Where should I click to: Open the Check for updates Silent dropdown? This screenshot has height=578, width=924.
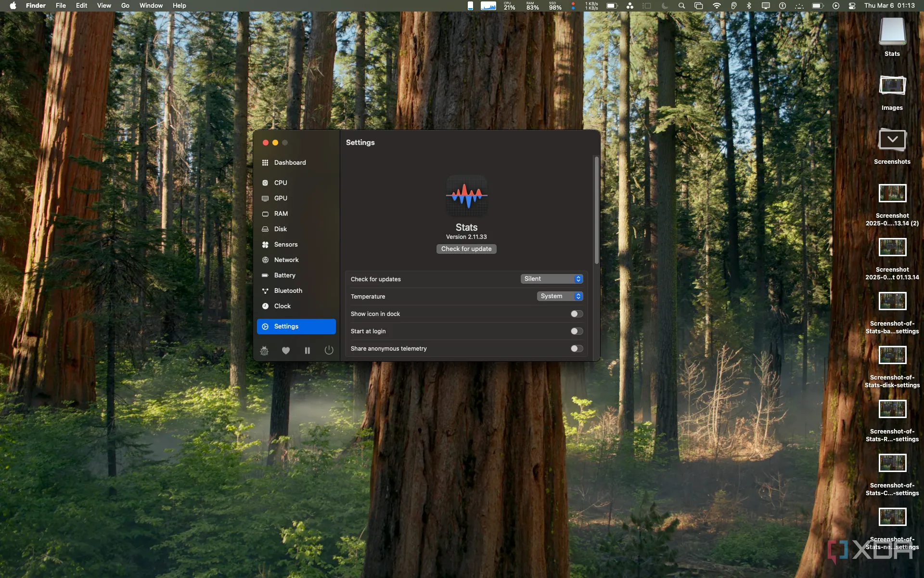coord(552,279)
